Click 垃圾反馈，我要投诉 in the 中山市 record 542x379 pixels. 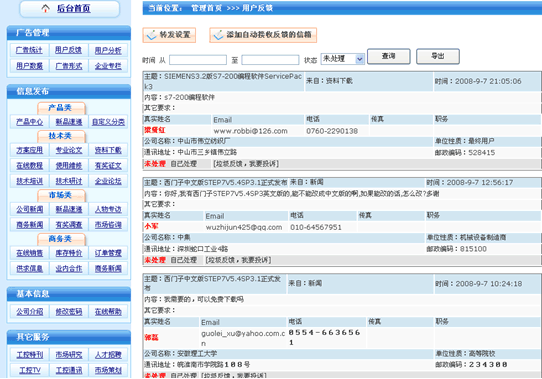[246, 164]
